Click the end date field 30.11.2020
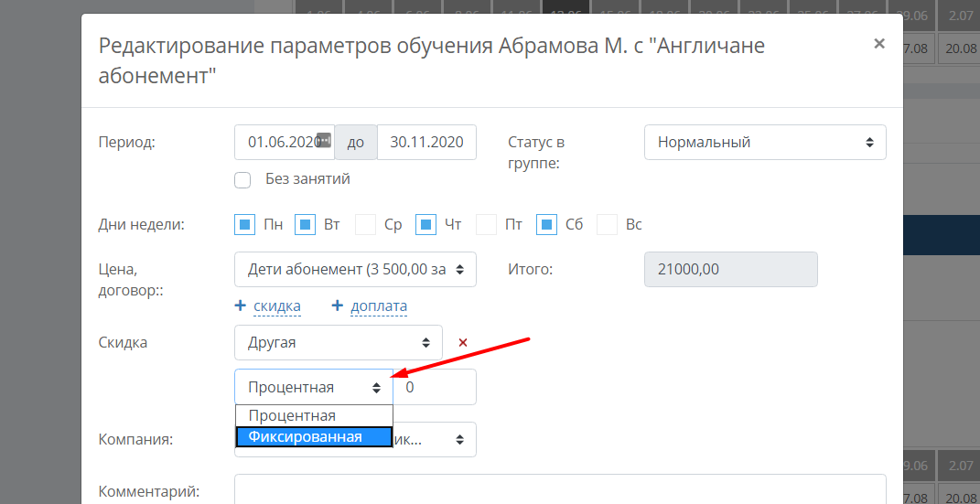This screenshot has height=504, width=980. [427, 143]
